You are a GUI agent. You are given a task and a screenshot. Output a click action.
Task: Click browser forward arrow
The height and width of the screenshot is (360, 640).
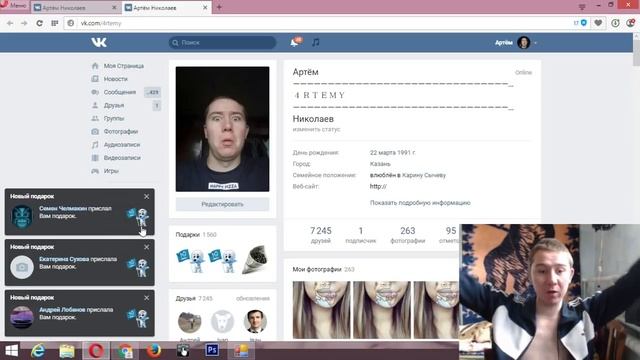(24, 23)
